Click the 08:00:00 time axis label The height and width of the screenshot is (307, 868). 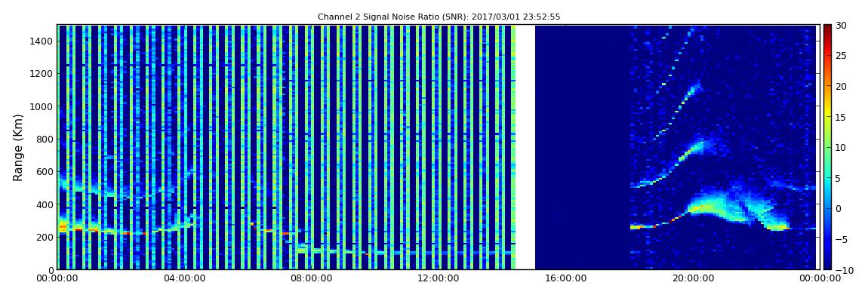click(311, 278)
